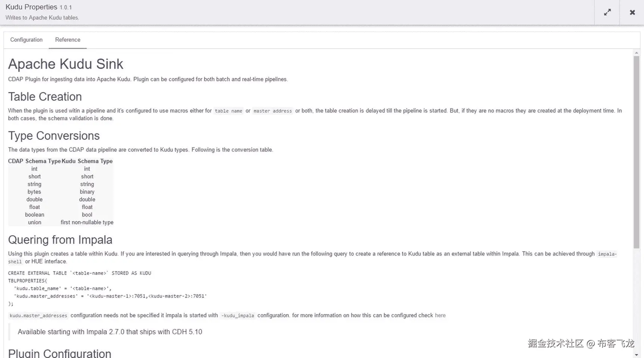Click the '-kudu_impala' inline code
Viewport: 644px width, 358px height.
[237, 316]
